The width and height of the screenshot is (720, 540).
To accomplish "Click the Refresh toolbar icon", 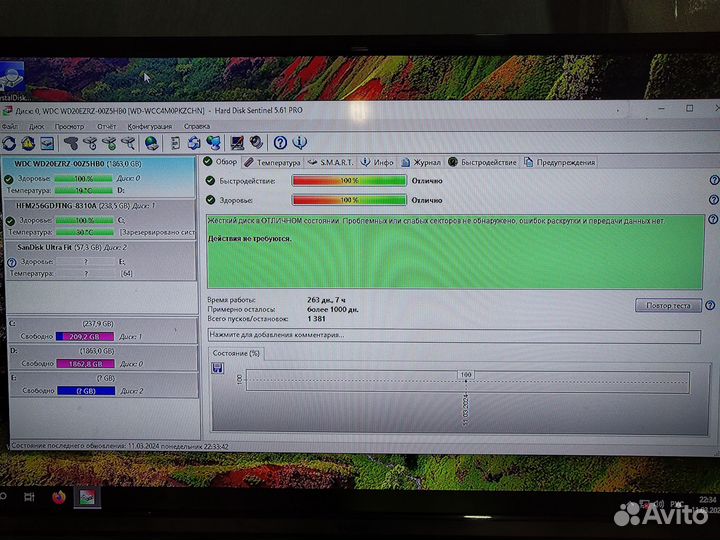I will 9,143.
